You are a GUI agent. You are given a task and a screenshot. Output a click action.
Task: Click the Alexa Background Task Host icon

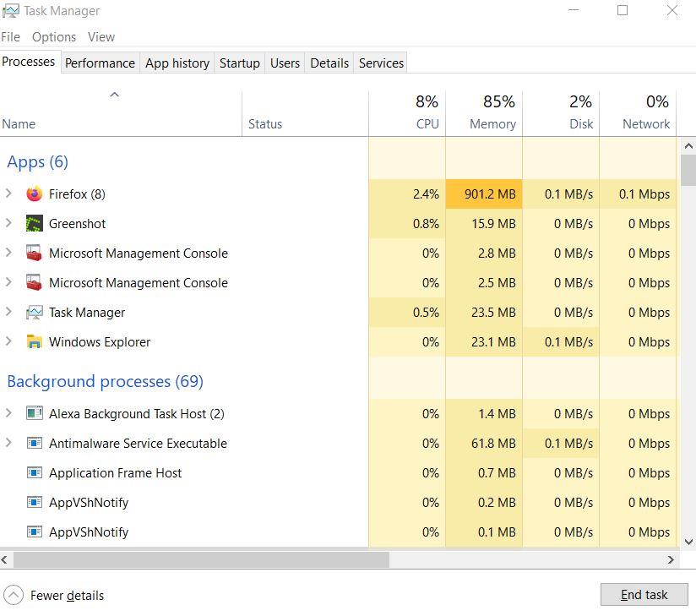point(34,414)
